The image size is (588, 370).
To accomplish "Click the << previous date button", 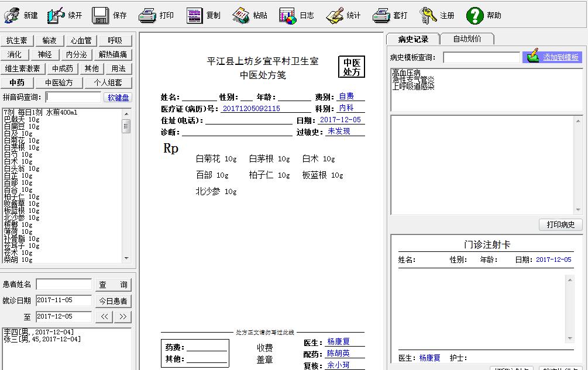I will 104,316.
